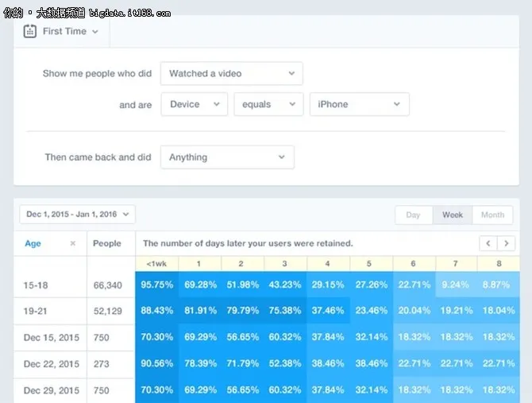Click the 66,340 people count
This screenshot has height=403, width=532.
pyautogui.click(x=107, y=285)
